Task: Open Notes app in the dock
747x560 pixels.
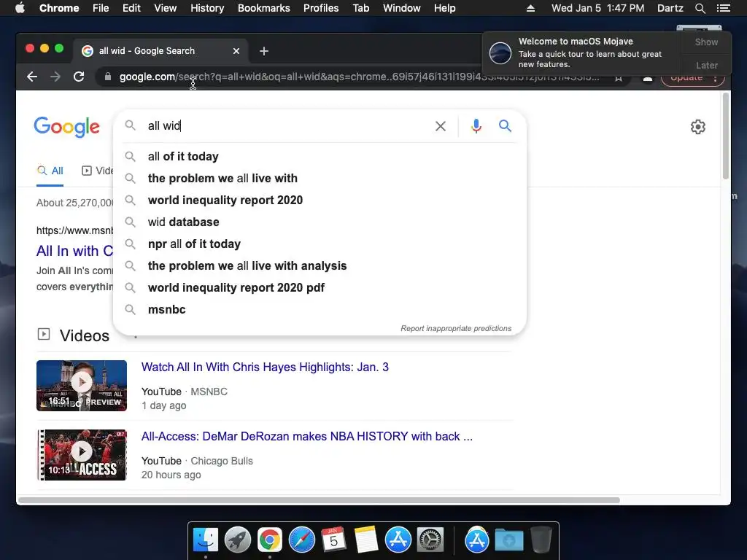Action: pos(366,540)
